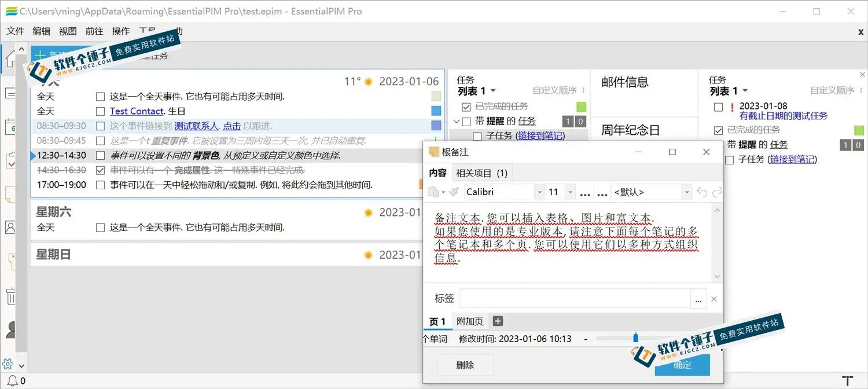Click the 删除 button in note dialog

pyautogui.click(x=465, y=365)
